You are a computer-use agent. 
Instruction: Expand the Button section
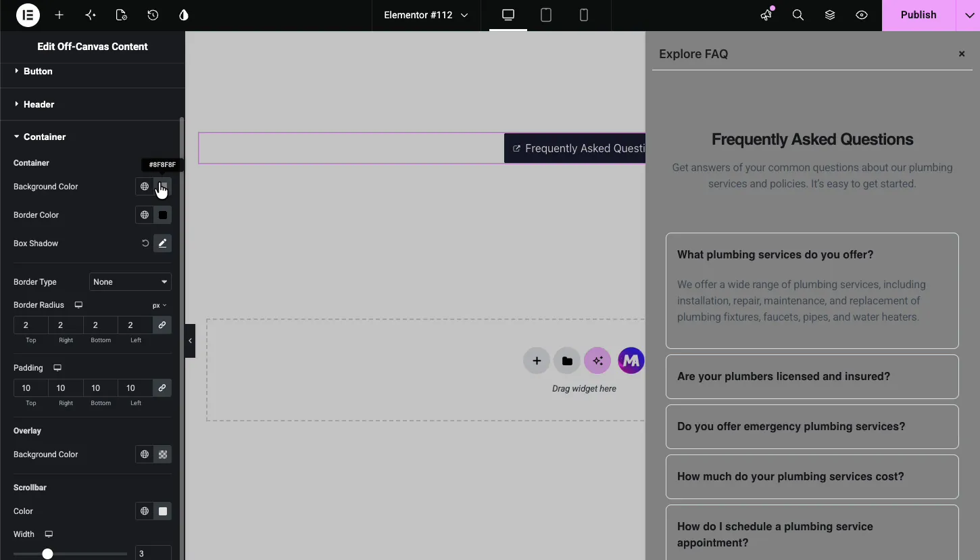pos(93,71)
